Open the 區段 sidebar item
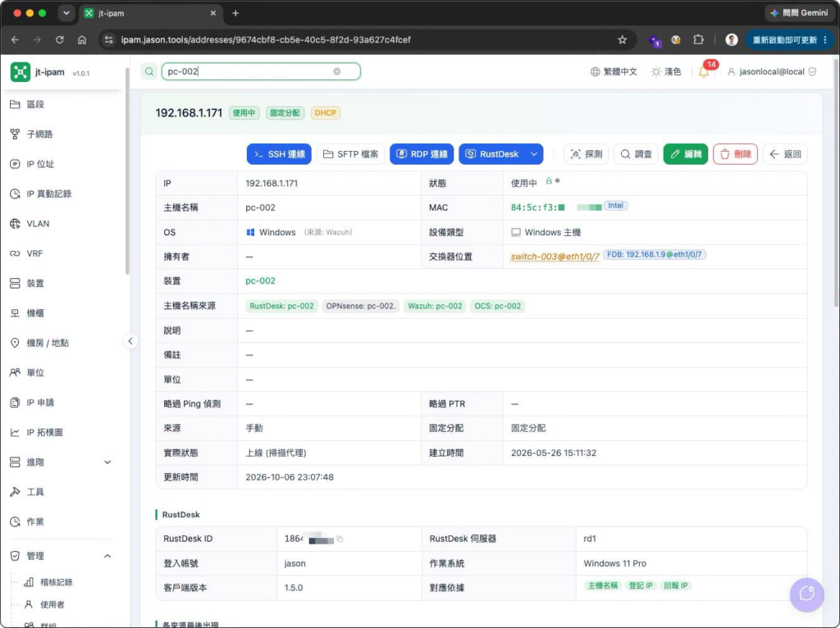This screenshot has width=840, height=628. [34, 104]
